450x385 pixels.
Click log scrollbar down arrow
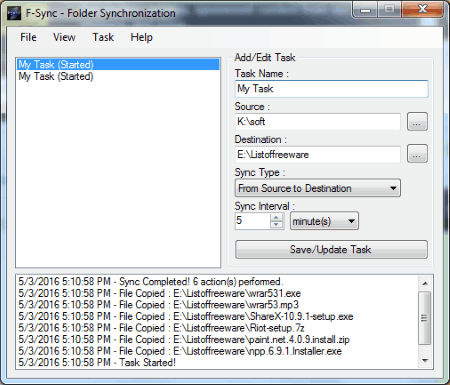pos(425,361)
